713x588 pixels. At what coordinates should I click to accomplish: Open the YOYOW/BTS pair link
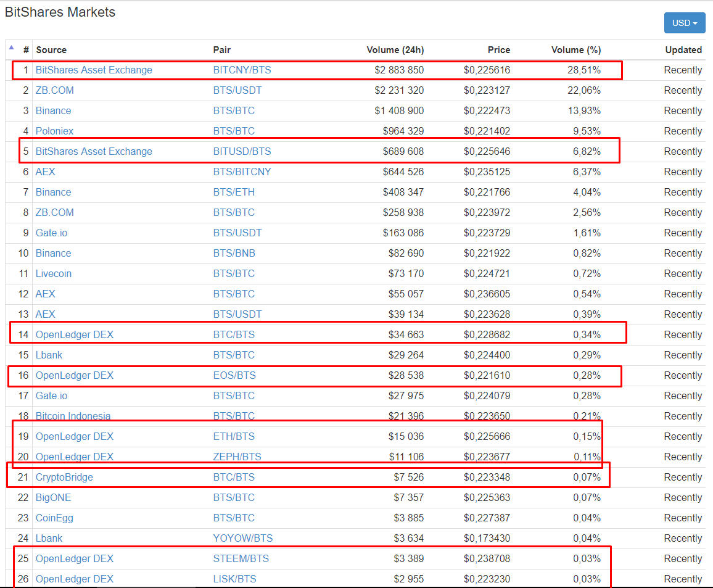click(x=242, y=538)
